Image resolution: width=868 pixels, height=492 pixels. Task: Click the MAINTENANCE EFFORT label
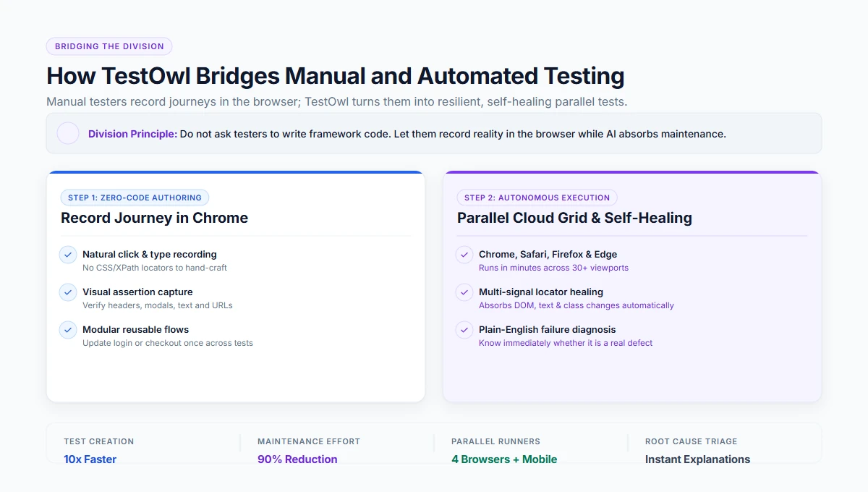tap(309, 441)
